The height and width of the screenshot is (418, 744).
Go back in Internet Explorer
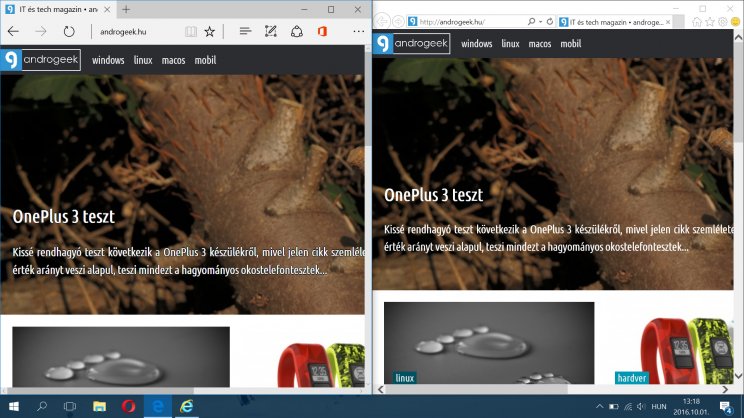coord(382,21)
